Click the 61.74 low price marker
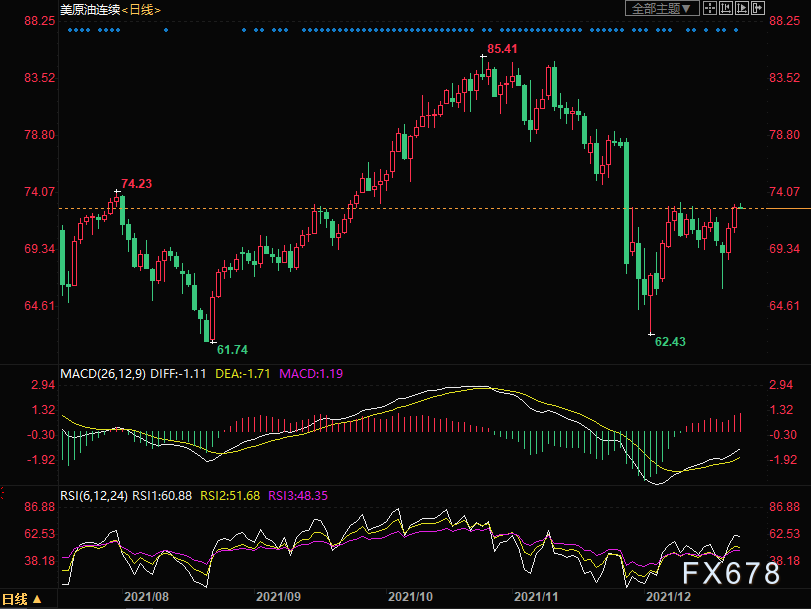811x609 pixels. coord(232,350)
